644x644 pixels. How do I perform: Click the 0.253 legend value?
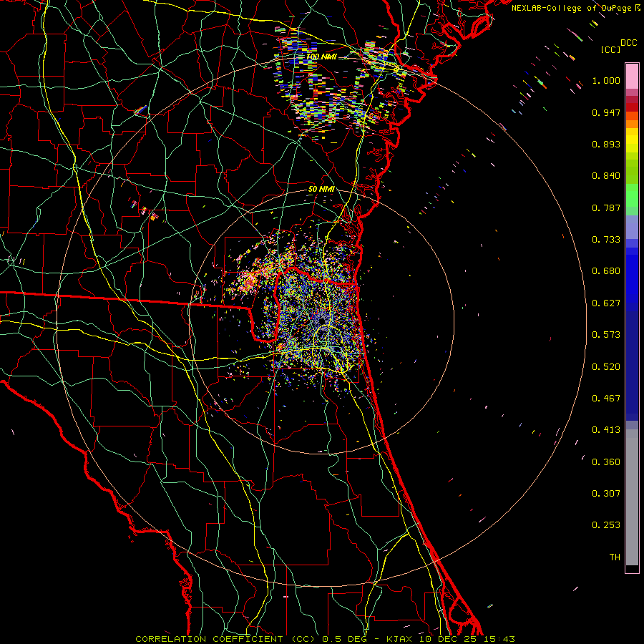[606, 525]
